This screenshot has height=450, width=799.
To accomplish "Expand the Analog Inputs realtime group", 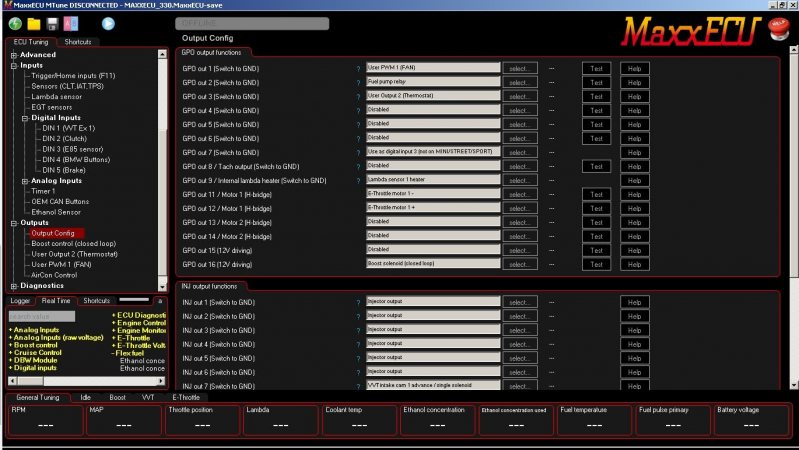I will 10,330.
